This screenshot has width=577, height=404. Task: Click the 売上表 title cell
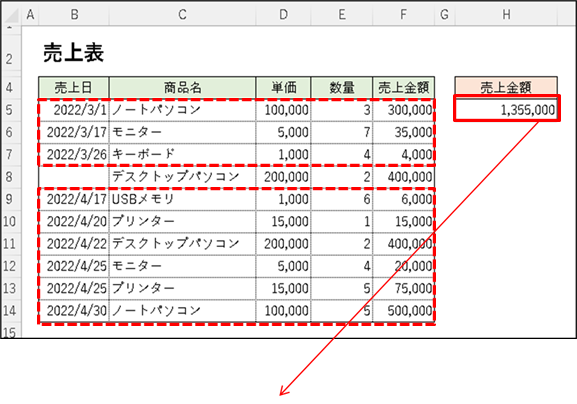coord(74,53)
